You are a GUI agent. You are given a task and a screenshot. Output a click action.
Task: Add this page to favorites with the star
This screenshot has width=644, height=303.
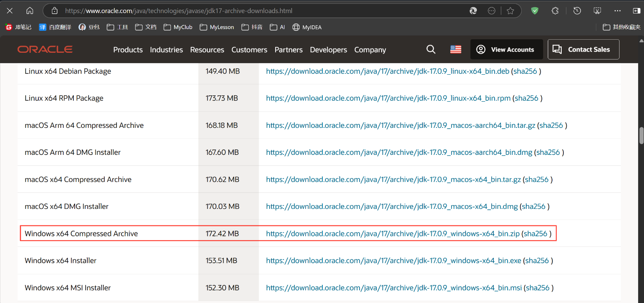[x=510, y=11]
